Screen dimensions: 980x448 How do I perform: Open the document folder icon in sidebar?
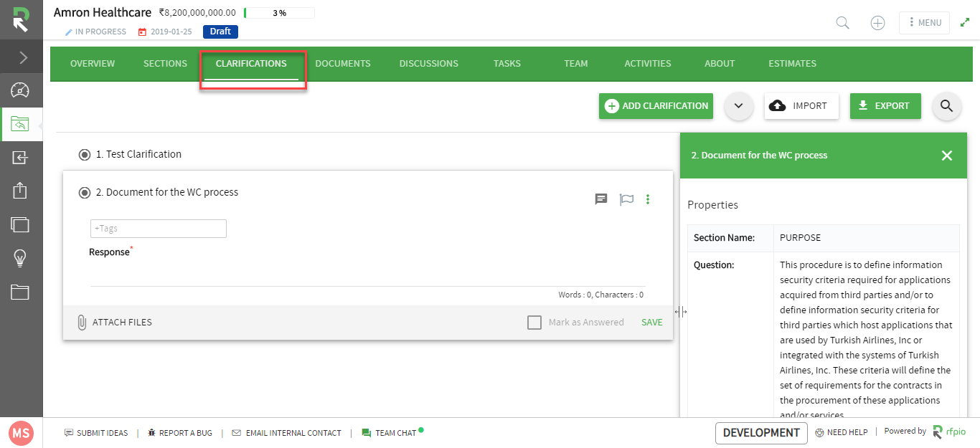tap(20, 292)
